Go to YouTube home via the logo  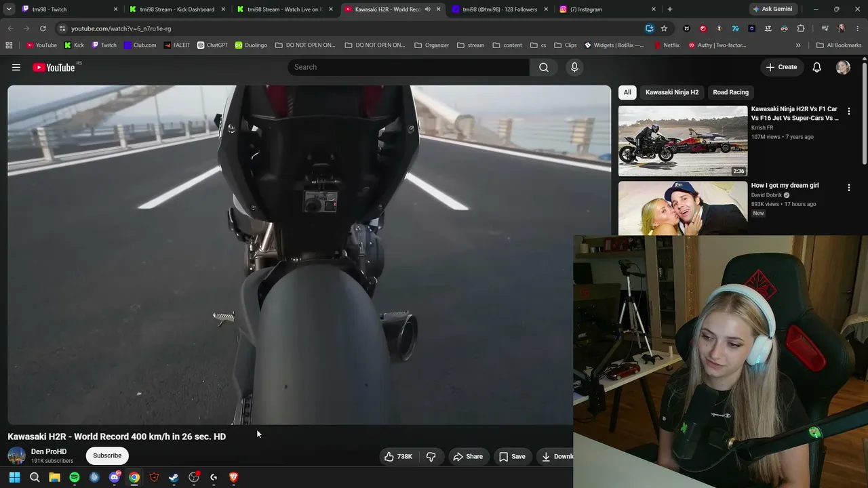[54, 67]
